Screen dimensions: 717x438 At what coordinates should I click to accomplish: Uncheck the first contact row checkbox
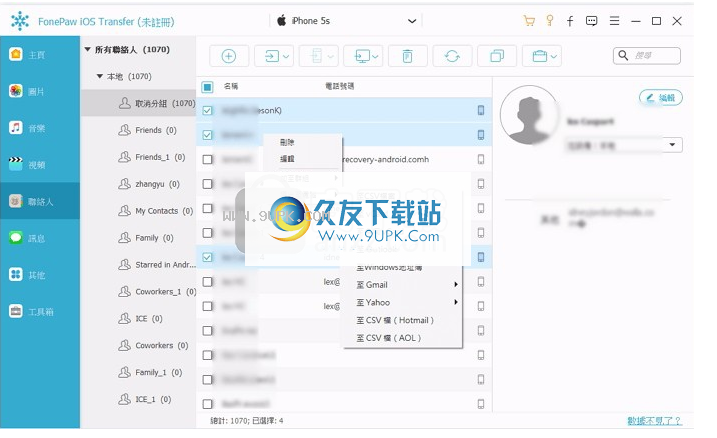point(207,111)
